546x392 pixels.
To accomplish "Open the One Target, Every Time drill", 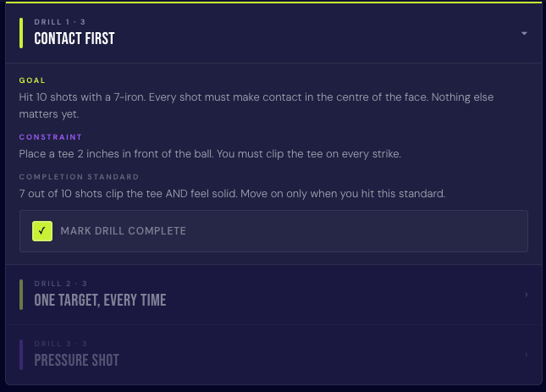I will tap(100, 301).
